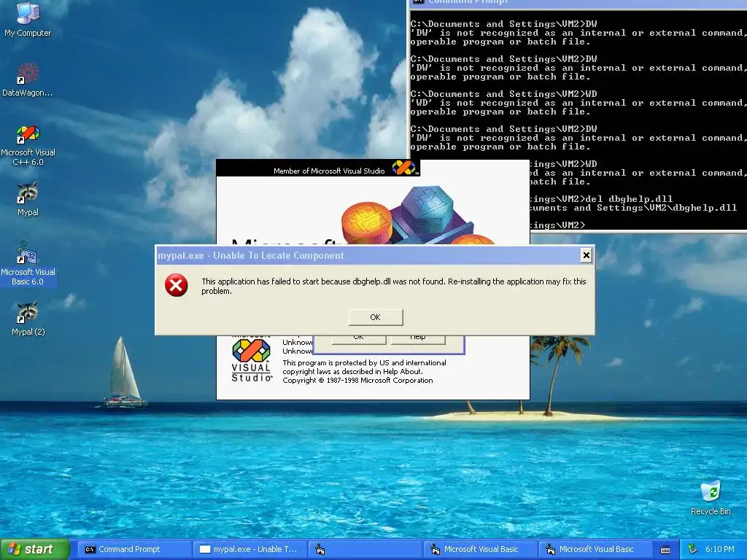Click the keyboard icon in system tray

pos(665,550)
